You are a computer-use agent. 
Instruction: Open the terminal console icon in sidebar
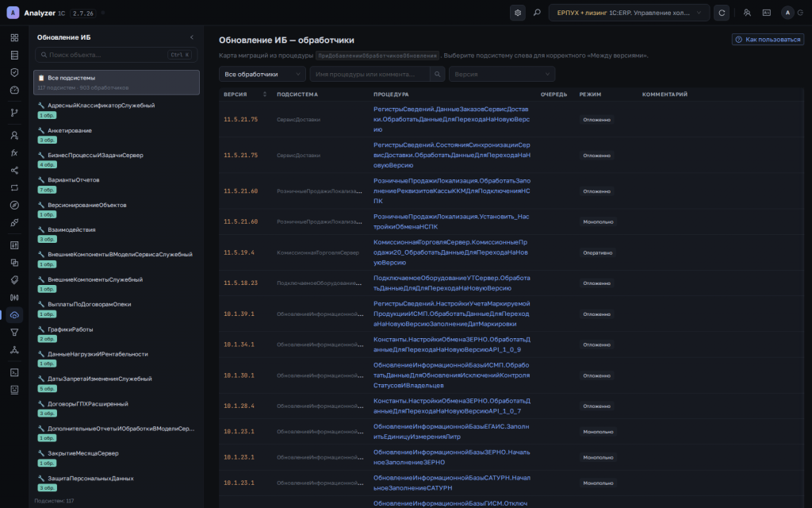coord(14,372)
